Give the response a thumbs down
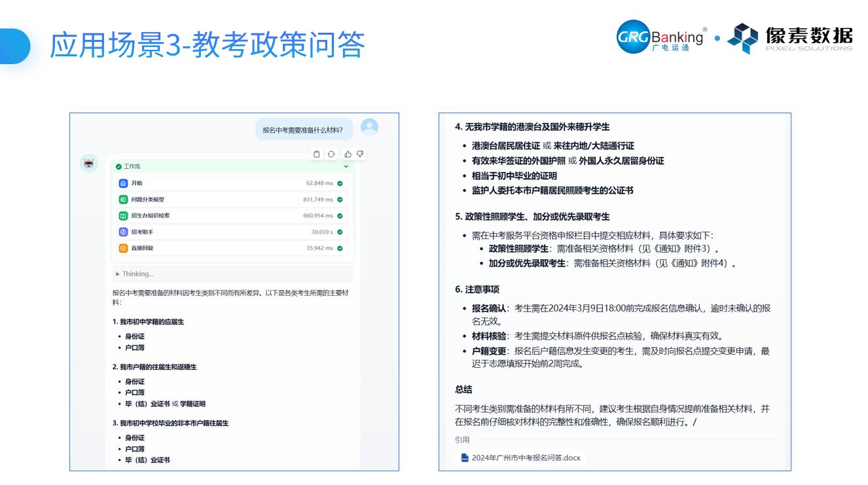868x485 pixels. (x=359, y=154)
